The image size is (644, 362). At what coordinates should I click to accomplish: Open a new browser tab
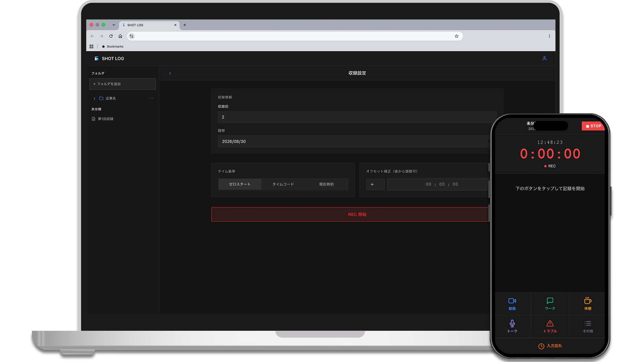tap(184, 25)
